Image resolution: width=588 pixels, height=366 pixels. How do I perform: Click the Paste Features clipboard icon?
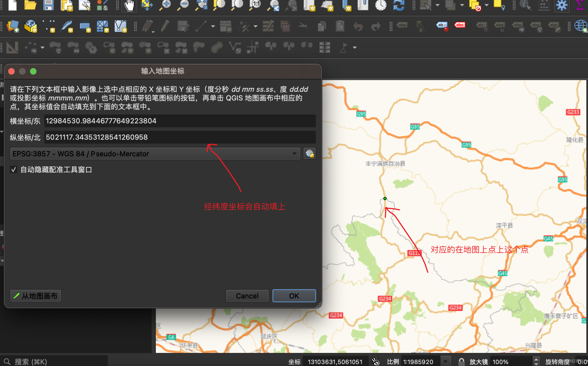(340, 26)
